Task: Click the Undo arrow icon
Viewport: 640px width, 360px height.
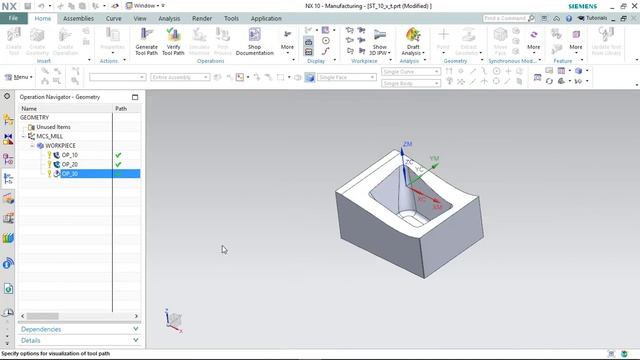Action: click(41, 6)
